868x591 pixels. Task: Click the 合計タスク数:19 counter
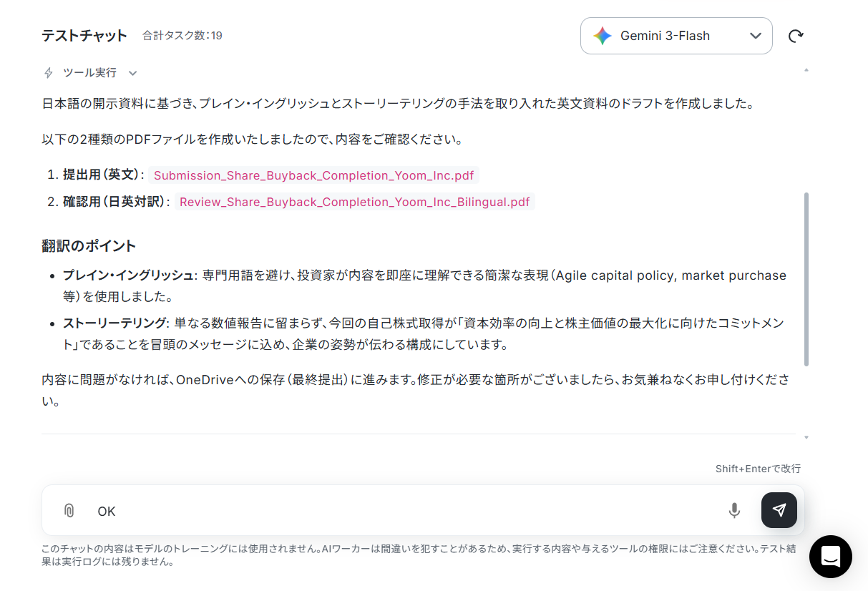point(182,35)
